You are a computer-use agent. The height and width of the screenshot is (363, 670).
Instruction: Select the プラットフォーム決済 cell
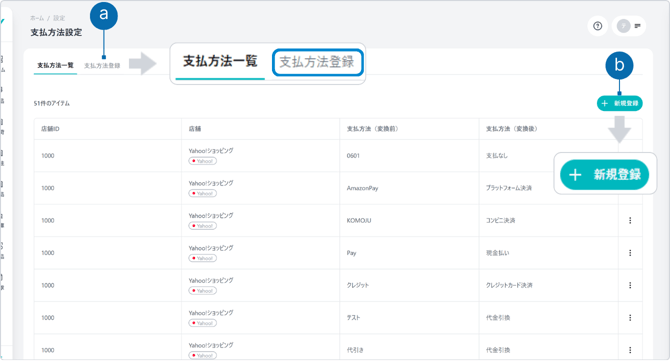[x=508, y=188]
